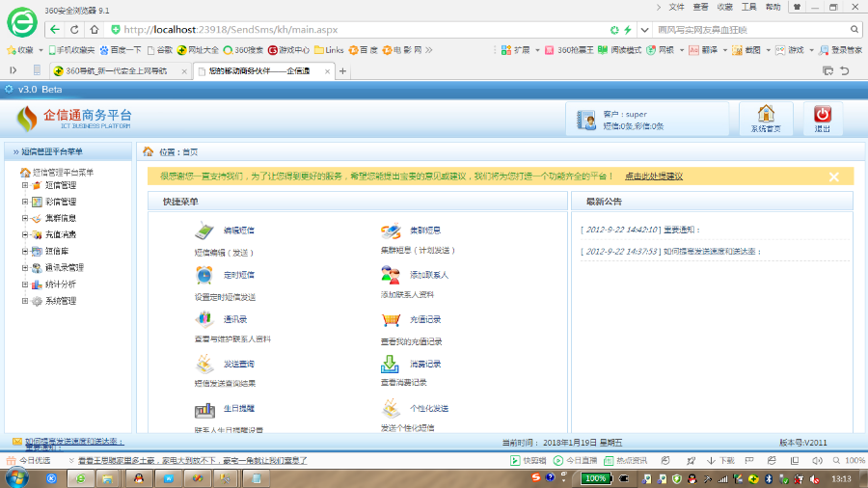Open the 编辑短信 quick menu icon
The width and height of the screenshot is (868, 488).
click(204, 230)
